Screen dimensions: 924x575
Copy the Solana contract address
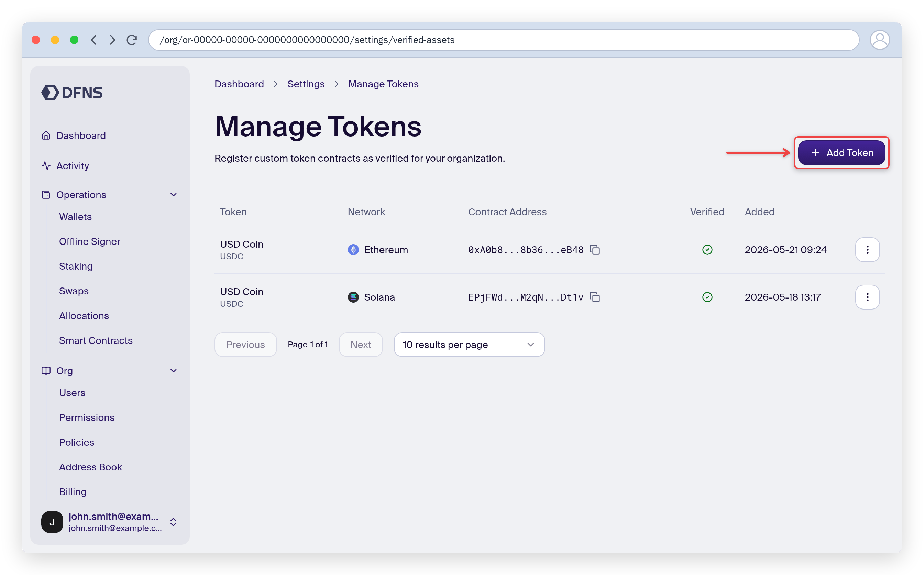(x=594, y=297)
